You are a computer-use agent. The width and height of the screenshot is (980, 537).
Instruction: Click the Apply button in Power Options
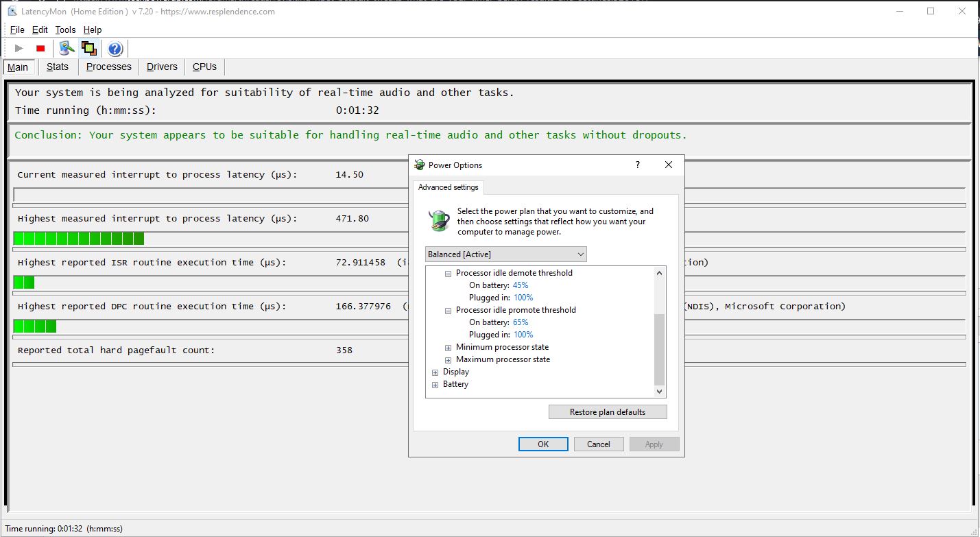click(x=654, y=444)
